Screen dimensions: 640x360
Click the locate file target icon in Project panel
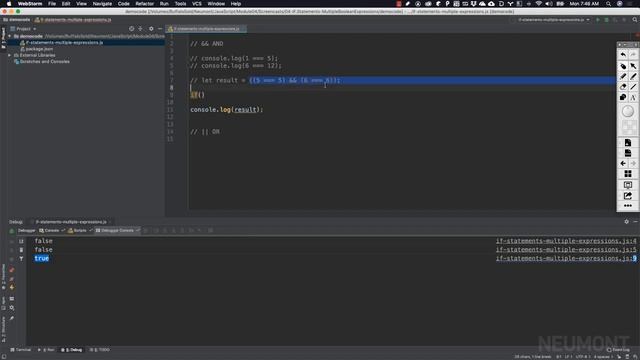131,29
